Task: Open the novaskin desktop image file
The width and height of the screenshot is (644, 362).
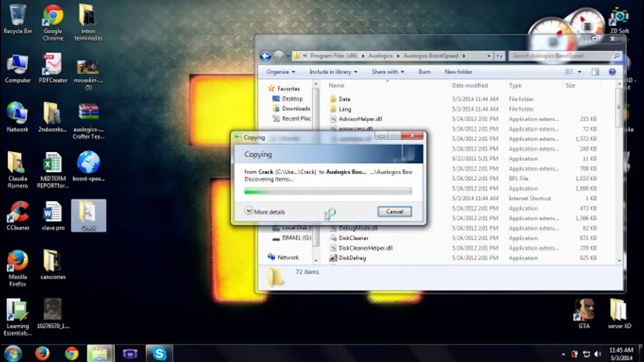Action: pyautogui.click(x=88, y=74)
